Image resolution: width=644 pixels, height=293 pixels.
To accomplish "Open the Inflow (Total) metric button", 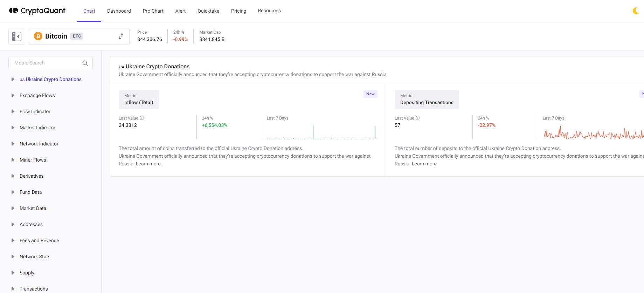I will coord(139,100).
